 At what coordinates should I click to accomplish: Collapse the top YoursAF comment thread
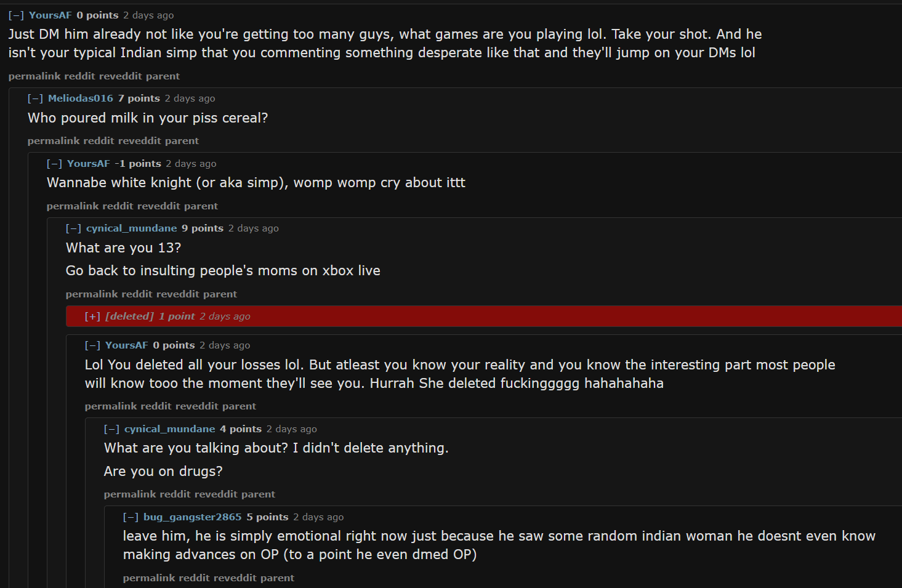(16, 15)
